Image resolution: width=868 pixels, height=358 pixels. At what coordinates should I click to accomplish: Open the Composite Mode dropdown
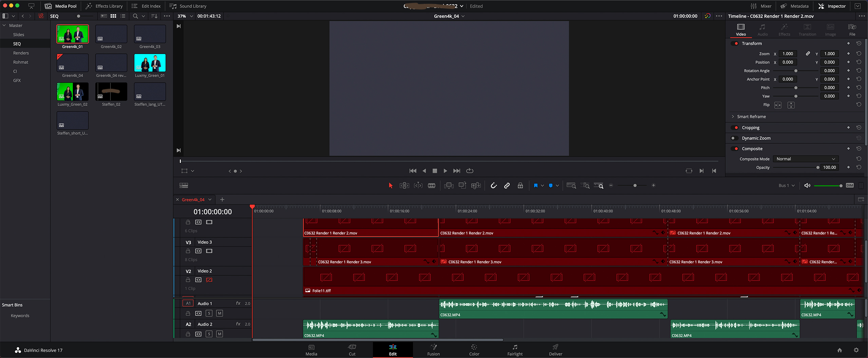click(x=805, y=159)
